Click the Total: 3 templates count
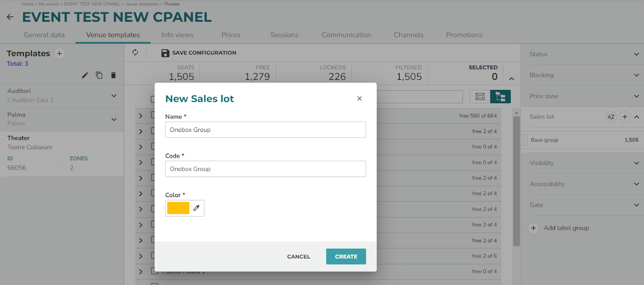Screen dimensions: 644x285 [18, 64]
